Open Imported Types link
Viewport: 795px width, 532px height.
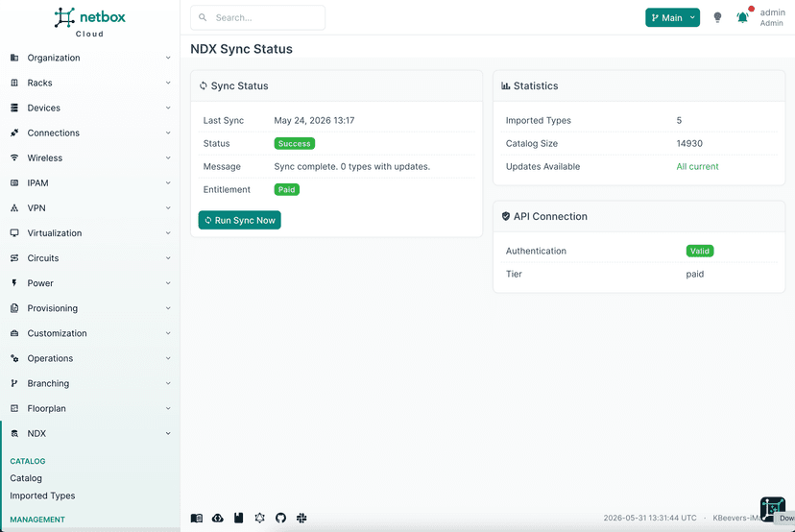[x=42, y=496]
